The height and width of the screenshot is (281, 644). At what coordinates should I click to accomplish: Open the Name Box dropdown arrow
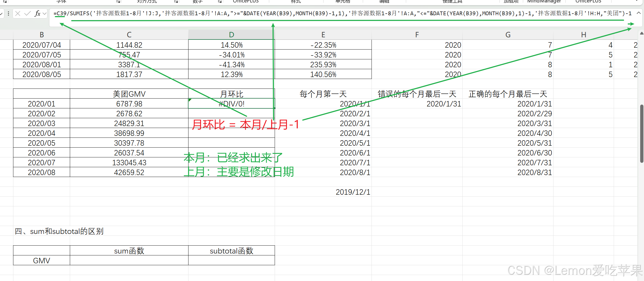click(x=1, y=13)
